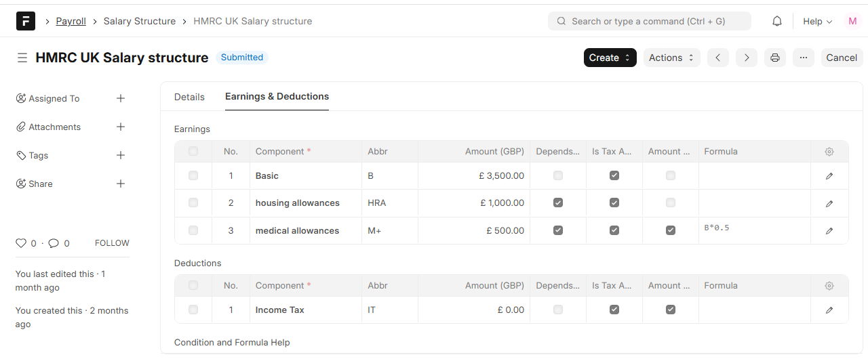Image resolution: width=868 pixels, height=359 pixels.
Task: Add an attachment with plus icon
Action: (x=121, y=127)
